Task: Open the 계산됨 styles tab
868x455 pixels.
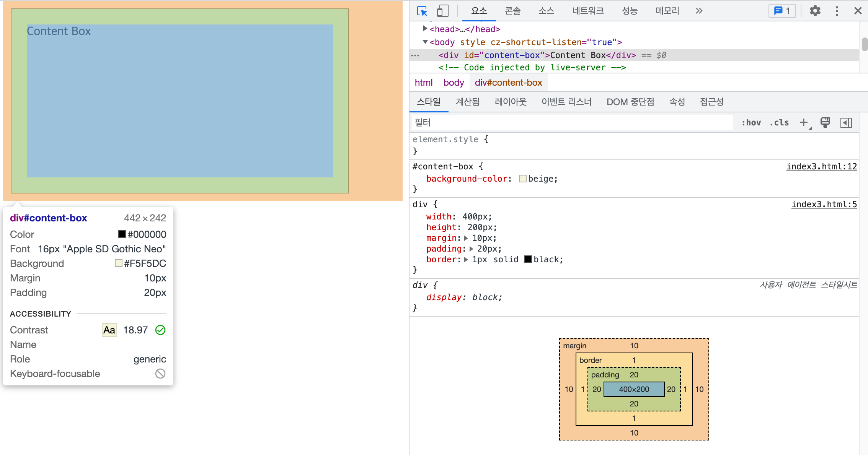Action: pos(467,102)
